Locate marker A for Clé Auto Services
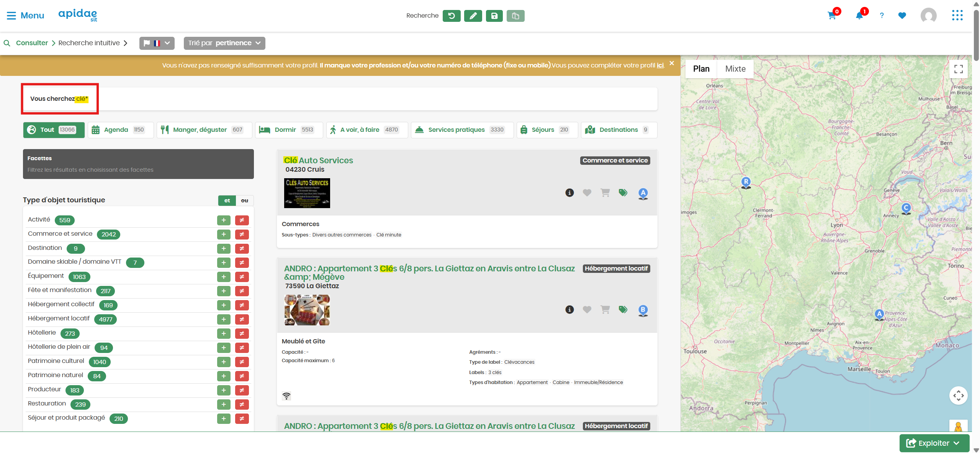980x453 pixels. click(x=643, y=194)
